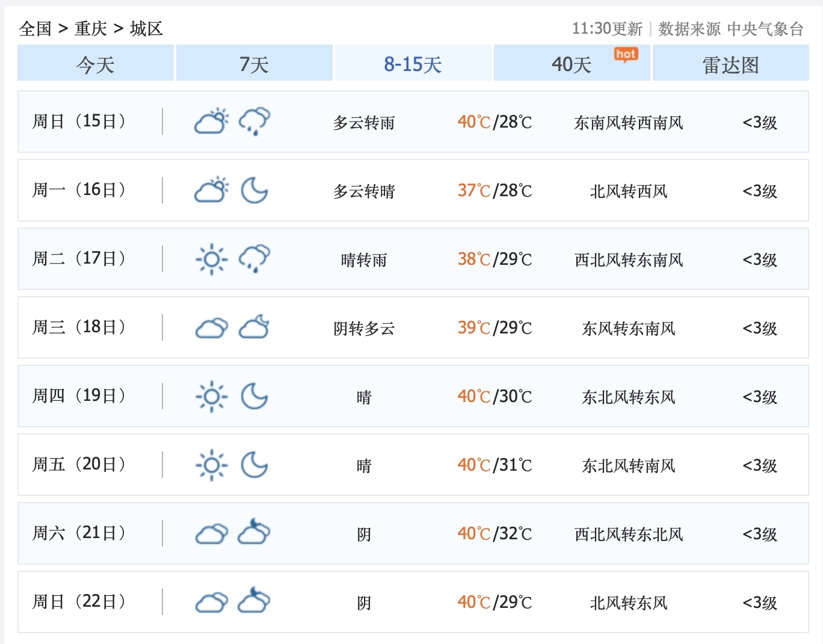This screenshot has width=823, height=644.
Task: Click the orange hot badge
Action: pos(626,55)
